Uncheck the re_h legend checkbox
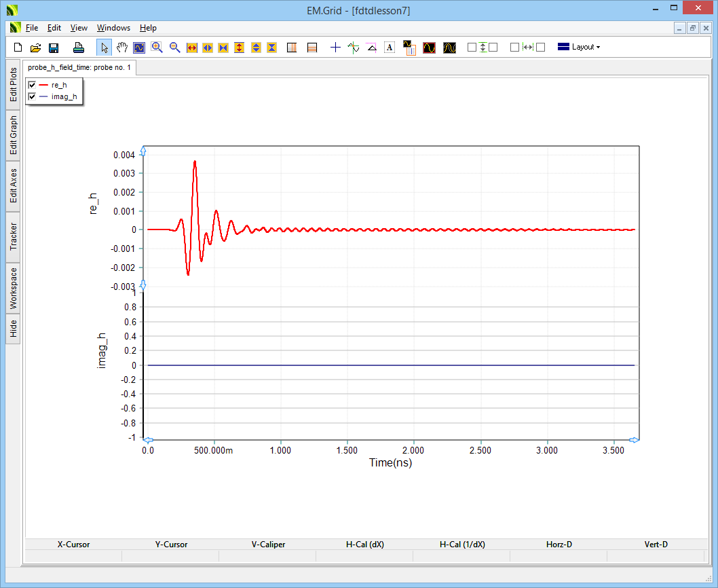Screen dimensions: 718x588 click(x=32, y=85)
